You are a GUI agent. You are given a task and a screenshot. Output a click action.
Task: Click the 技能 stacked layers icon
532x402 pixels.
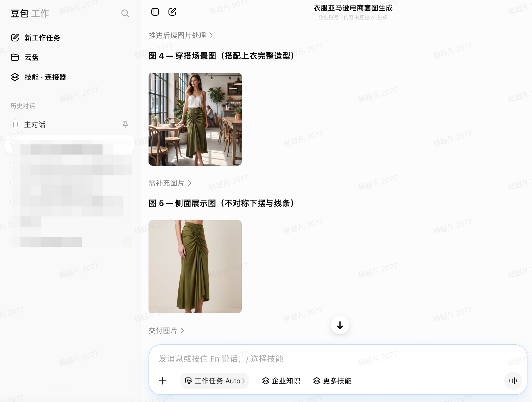15,77
